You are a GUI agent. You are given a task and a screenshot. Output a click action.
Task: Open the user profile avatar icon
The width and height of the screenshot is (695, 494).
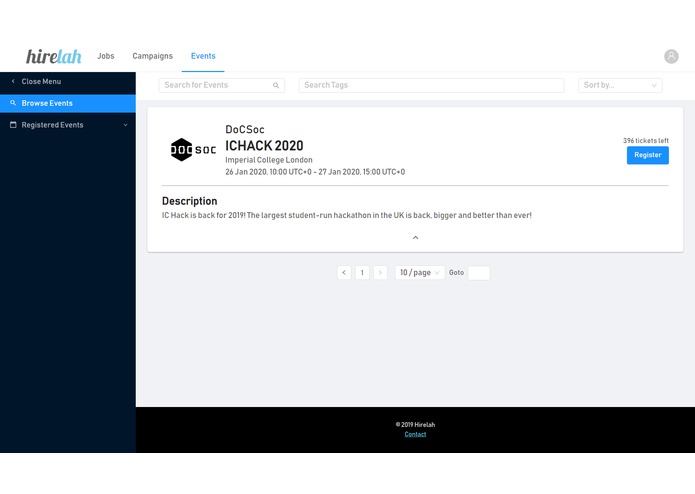coord(671,56)
